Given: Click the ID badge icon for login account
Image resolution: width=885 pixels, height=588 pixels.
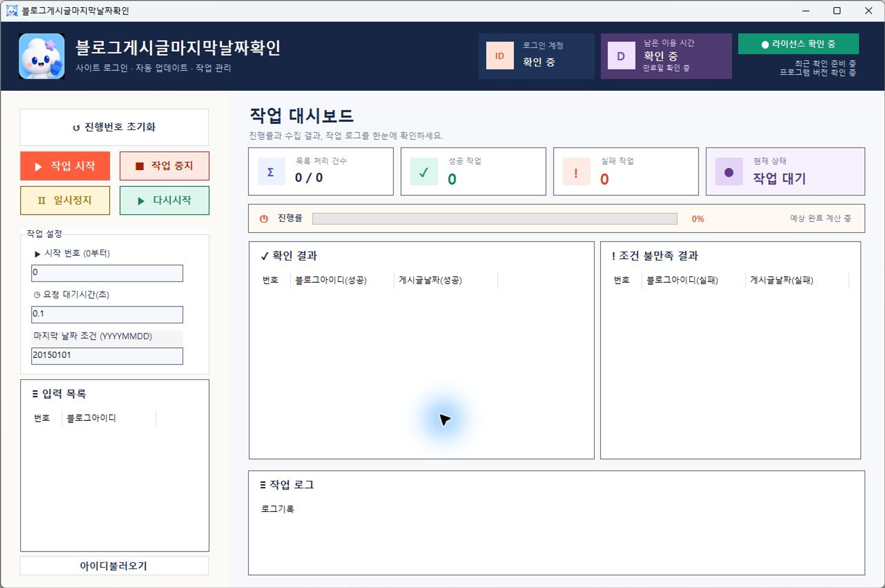Looking at the screenshot, I should pos(499,56).
